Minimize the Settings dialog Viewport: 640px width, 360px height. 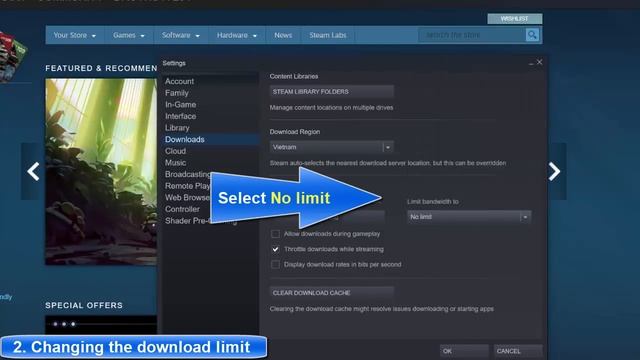(x=531, y=63)
